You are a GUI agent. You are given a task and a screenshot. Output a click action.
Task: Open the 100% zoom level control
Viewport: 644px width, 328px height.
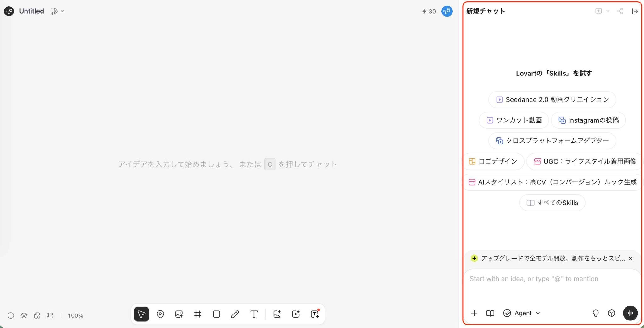[x=75, y=315]
